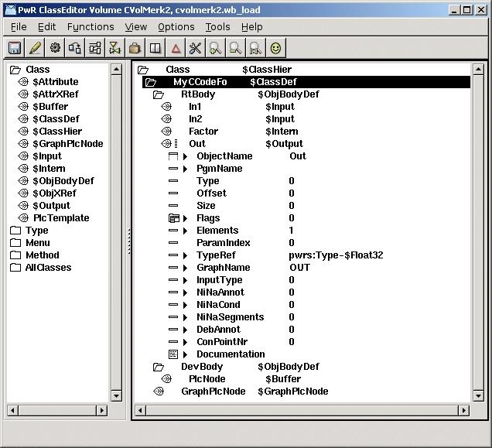Screen dimensions: 492x448
Task: Click the Factor $Intern object icon
Action: pyautogui.click(x=166, y=132)
